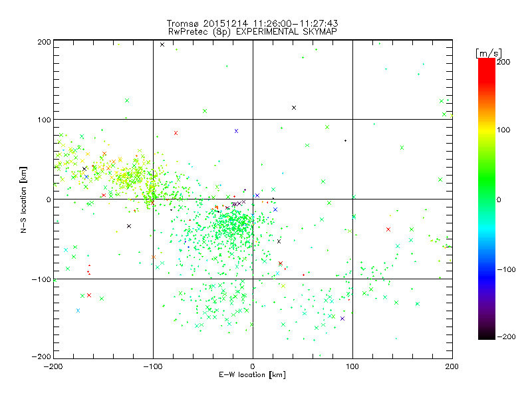Click the lone red X marker right of x=100
This screenshot has height=399, width=532.
388,229
